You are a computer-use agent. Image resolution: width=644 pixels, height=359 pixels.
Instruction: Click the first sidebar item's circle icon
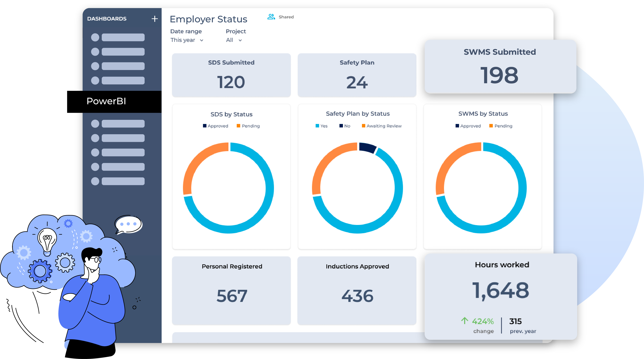(95, 38)
